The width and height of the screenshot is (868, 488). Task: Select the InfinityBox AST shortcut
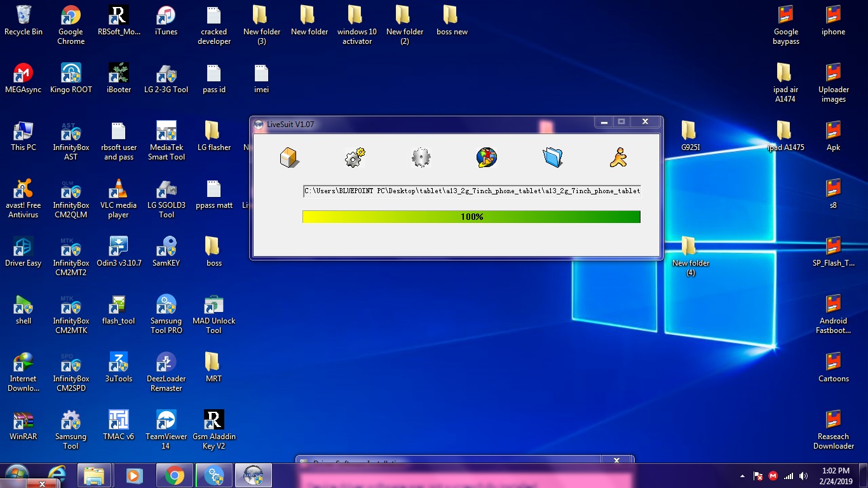click(71, 141)
